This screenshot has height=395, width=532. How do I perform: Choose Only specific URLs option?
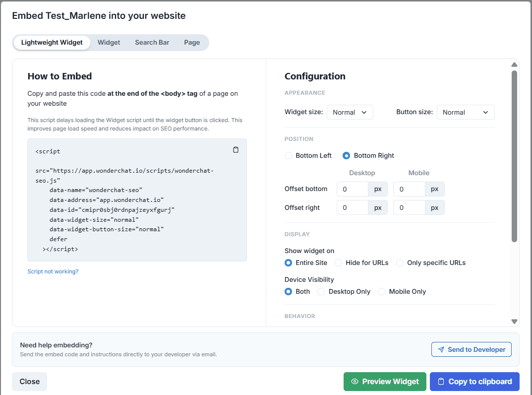click(x=400, y=263)
